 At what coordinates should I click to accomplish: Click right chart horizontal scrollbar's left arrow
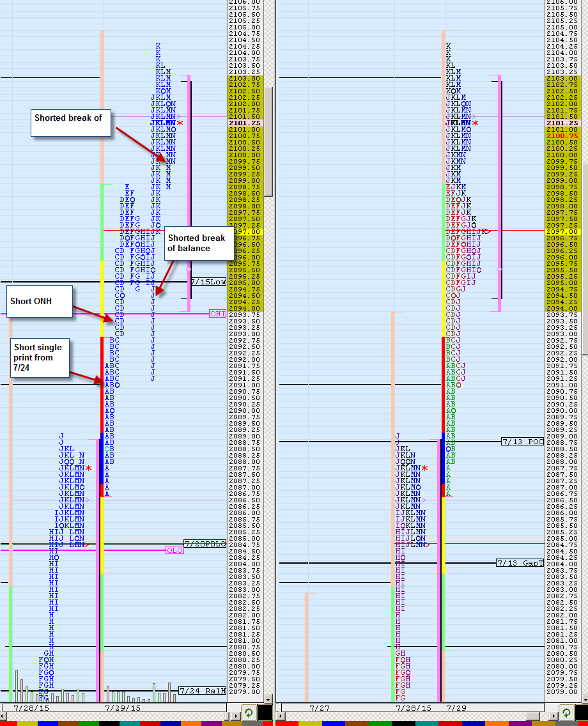tap(281, 716)
